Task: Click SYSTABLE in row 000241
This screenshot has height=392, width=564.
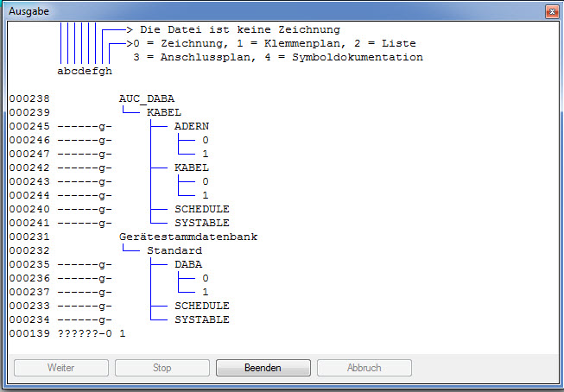Action: click(x=202, y=223)
